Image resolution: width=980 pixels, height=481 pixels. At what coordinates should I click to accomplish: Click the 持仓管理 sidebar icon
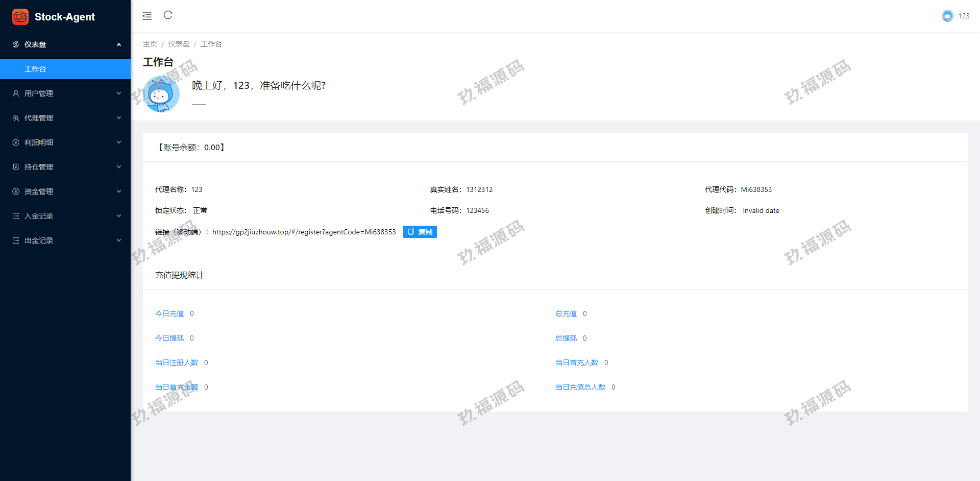(x=16, y=167)
